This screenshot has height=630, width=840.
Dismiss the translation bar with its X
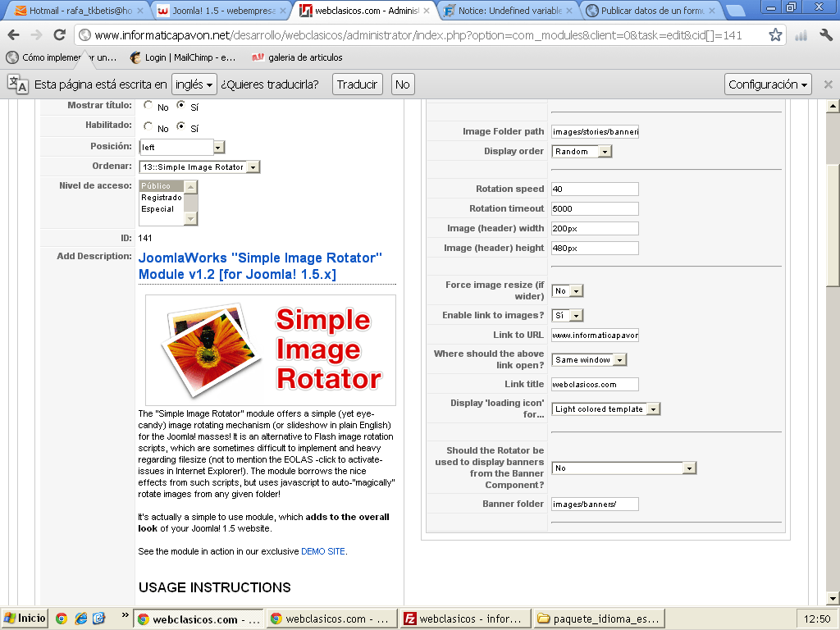point(828,84)
